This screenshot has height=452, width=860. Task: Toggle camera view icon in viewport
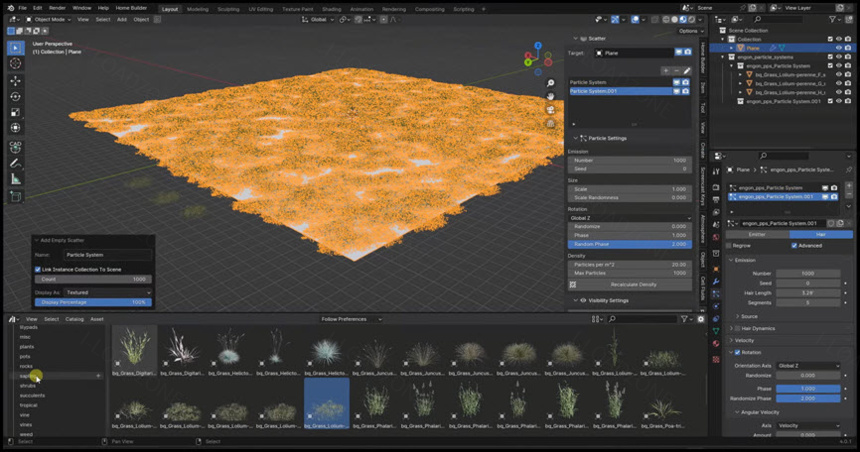pyautogui.click(x=550, y=110)
